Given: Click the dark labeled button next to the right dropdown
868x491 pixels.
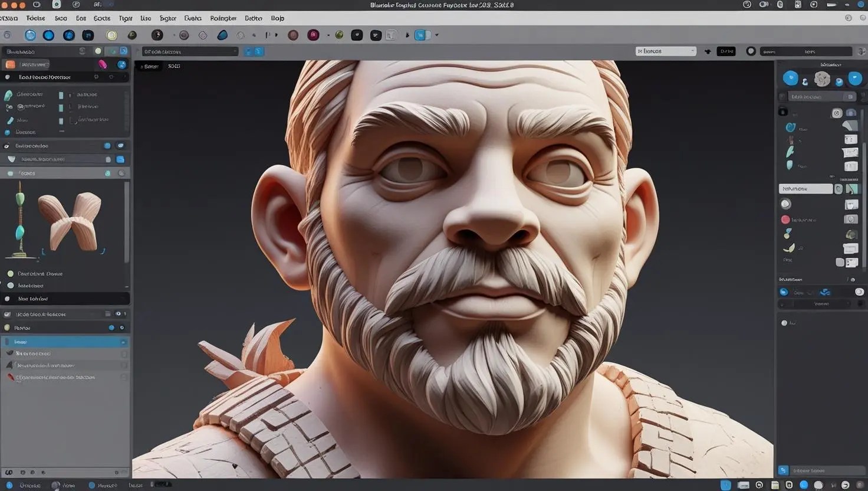Looking at the screenshot, I should (x=726, y=51).
